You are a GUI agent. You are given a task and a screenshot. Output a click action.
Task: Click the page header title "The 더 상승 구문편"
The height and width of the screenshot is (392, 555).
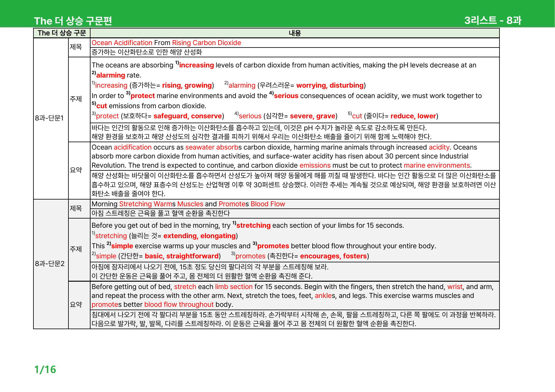tap(73, 21)
